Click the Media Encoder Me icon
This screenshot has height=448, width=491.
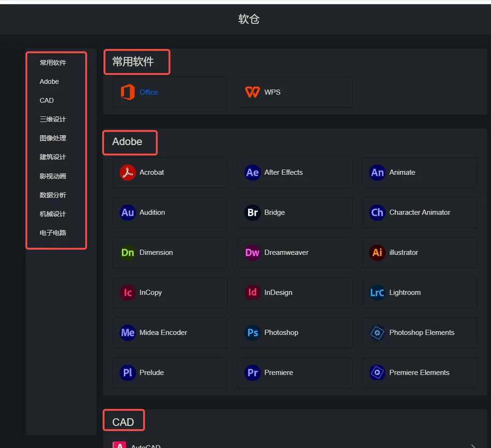128,333
